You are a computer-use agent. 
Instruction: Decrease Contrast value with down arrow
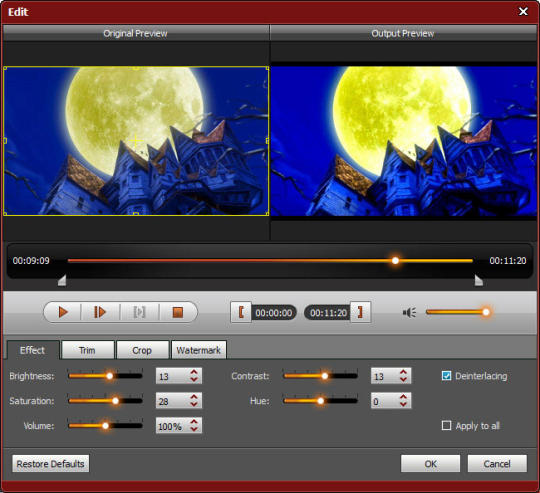tap(403, 379)
